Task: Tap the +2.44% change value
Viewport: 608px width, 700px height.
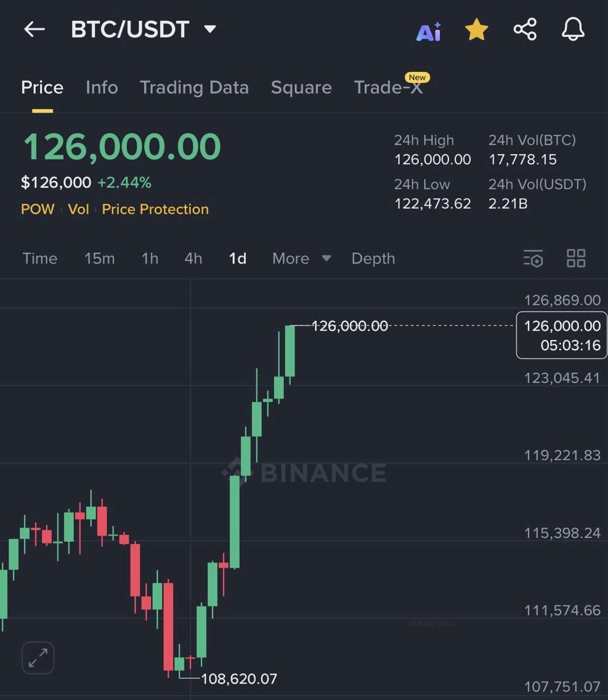Action: 124,183
